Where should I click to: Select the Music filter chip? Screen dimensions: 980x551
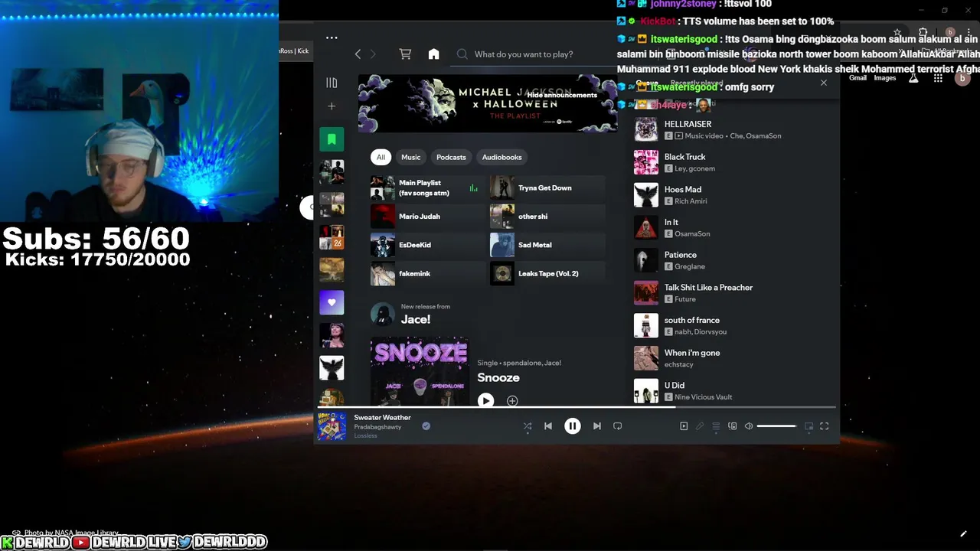pyautogui.click(x=411, y=157)
